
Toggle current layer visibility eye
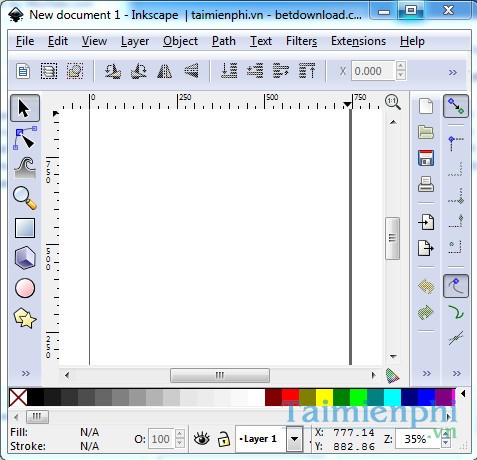[x=202, y=439]
